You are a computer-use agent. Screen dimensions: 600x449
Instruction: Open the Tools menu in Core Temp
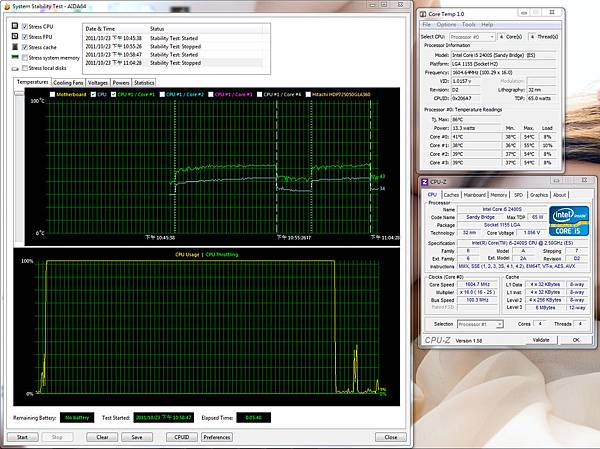click(x=469, y=24)
